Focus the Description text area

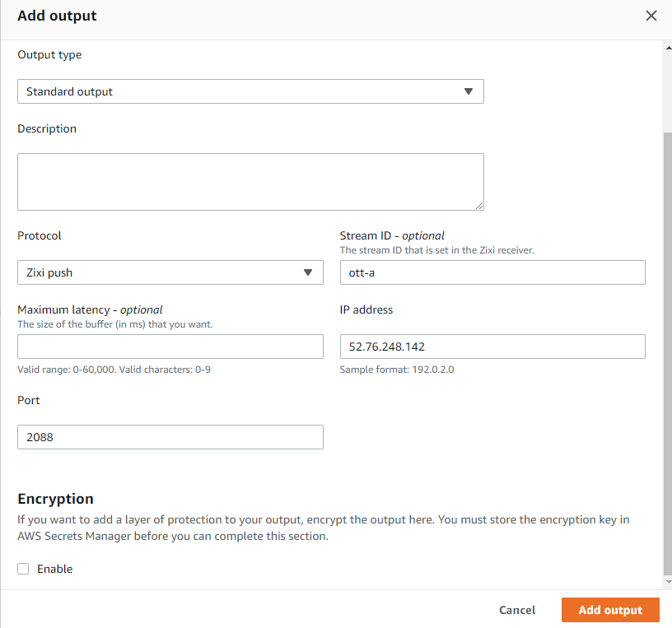click(x=250, y=182)
